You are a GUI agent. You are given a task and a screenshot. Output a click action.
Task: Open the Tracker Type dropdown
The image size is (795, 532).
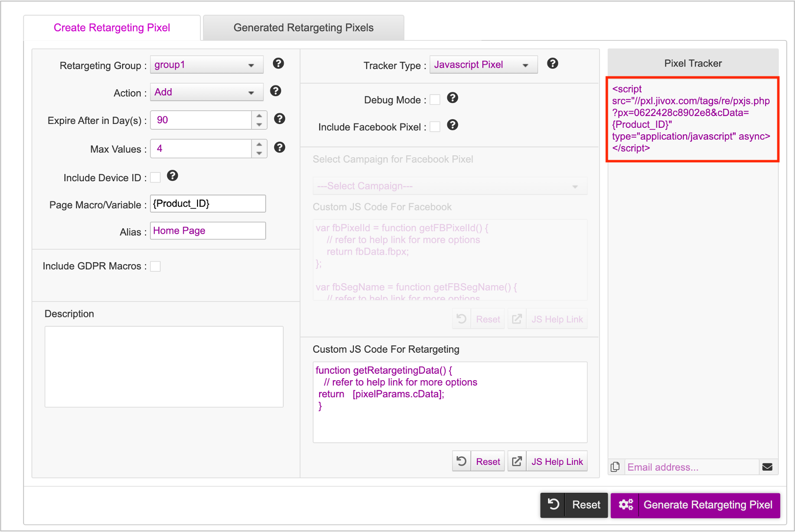click(484, 65)
